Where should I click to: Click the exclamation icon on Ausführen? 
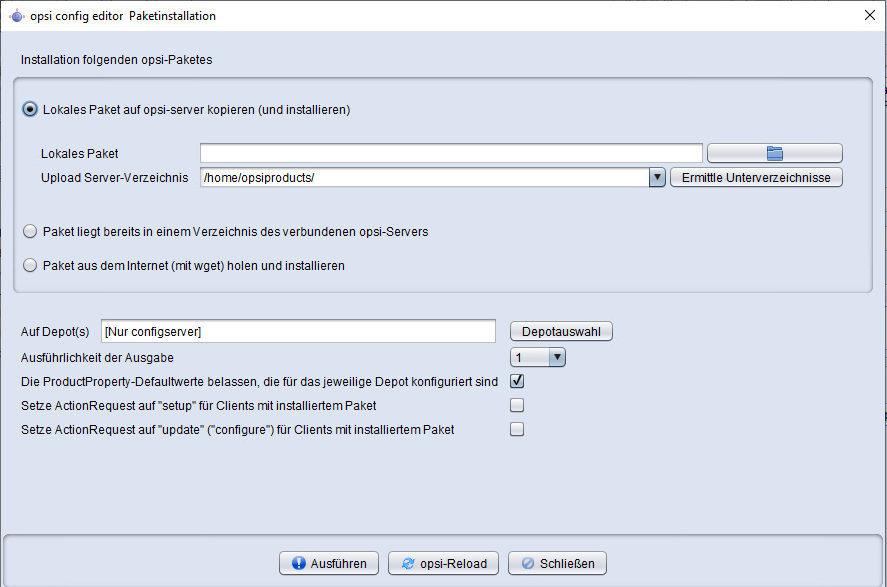coord(299,563)
